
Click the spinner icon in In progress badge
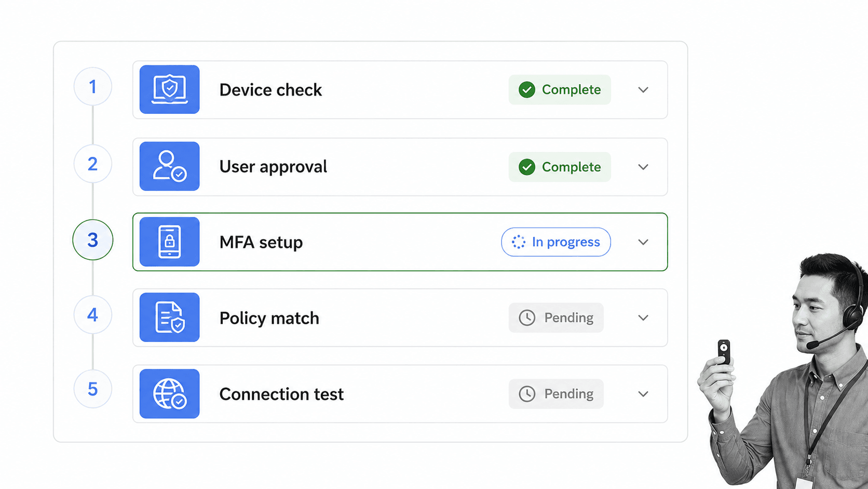pyautogui.click(x=518, y=242)
